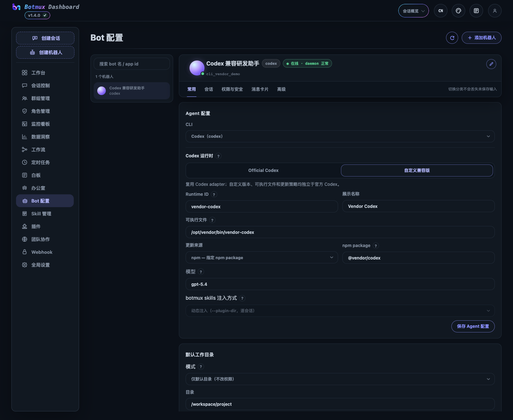
Task: Click the 创建机器人 button
Action: (x=45, y=52)
